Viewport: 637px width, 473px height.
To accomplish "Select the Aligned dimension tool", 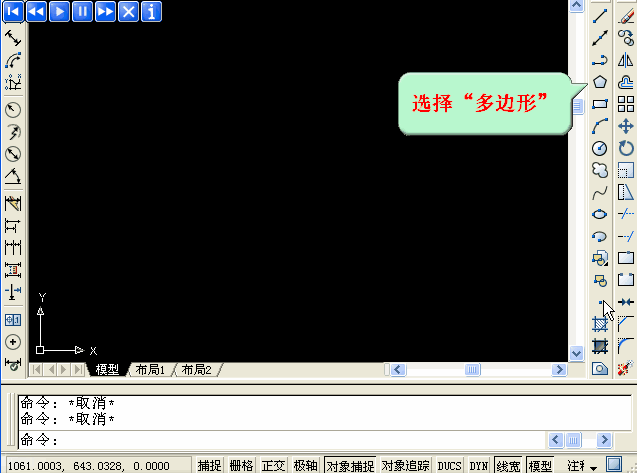I will point(13,38).
